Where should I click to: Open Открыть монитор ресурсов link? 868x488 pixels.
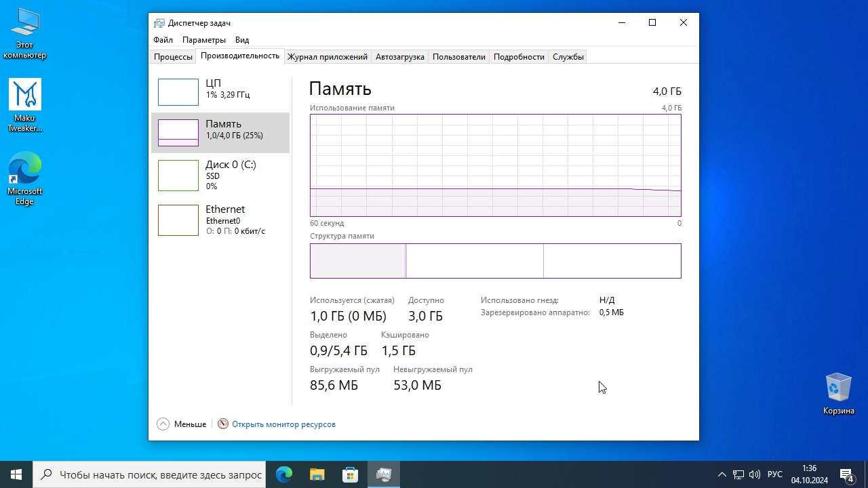click(283, 424)
